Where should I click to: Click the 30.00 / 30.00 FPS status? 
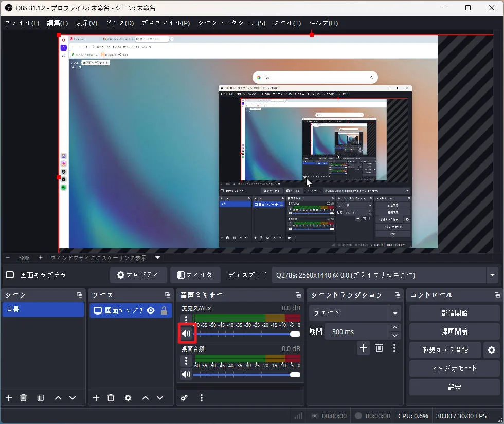pyautogui.click(x=461, y=416)
